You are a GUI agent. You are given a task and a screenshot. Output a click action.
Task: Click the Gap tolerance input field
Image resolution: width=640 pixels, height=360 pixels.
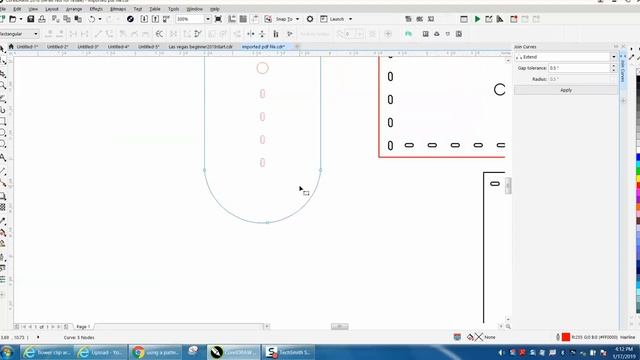click(579, 68)
